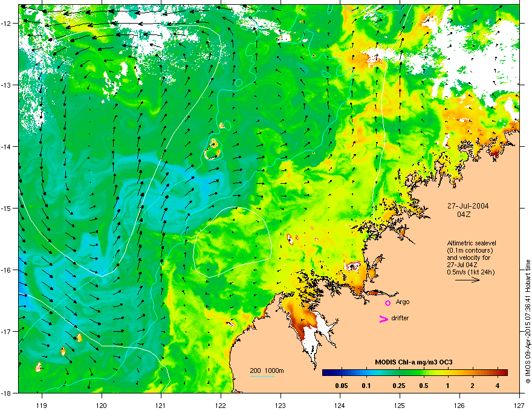Image resolution: width=532 pixels, height=411 pixels.
Task: Click the cyan 200 1000m depth contour legend line
Action: 262,376
